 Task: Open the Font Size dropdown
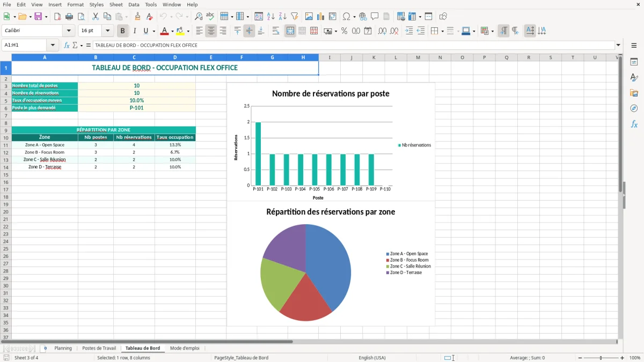pyautogui.click(x=107, y=31)
